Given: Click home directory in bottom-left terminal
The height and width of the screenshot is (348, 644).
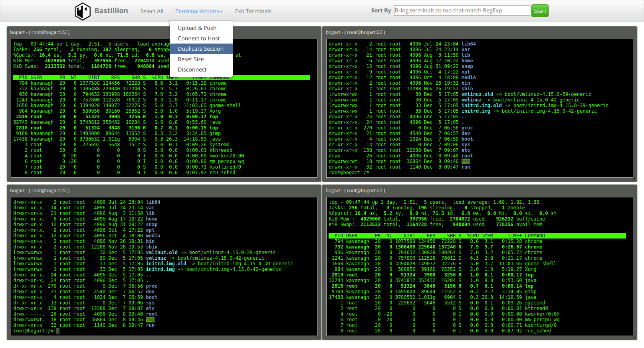Looking at the screenshot, I should click(152, 219).
